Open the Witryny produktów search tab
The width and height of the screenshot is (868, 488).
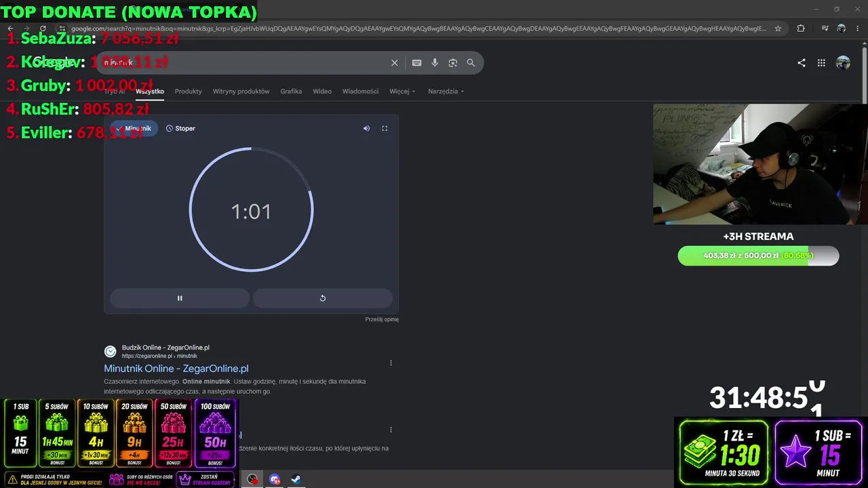tap(241, 91)
